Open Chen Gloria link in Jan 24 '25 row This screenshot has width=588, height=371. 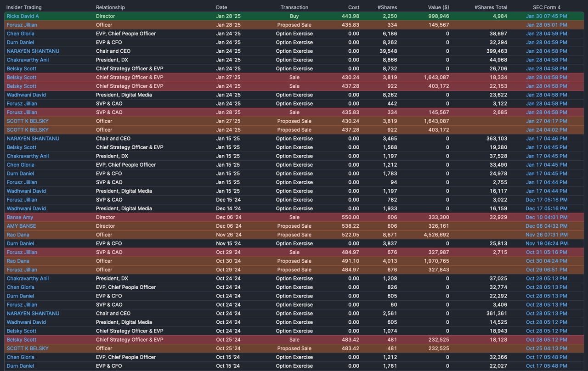tap(20, 34)
